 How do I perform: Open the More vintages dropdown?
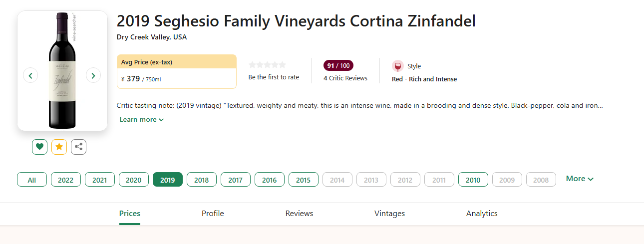point(579,179)
